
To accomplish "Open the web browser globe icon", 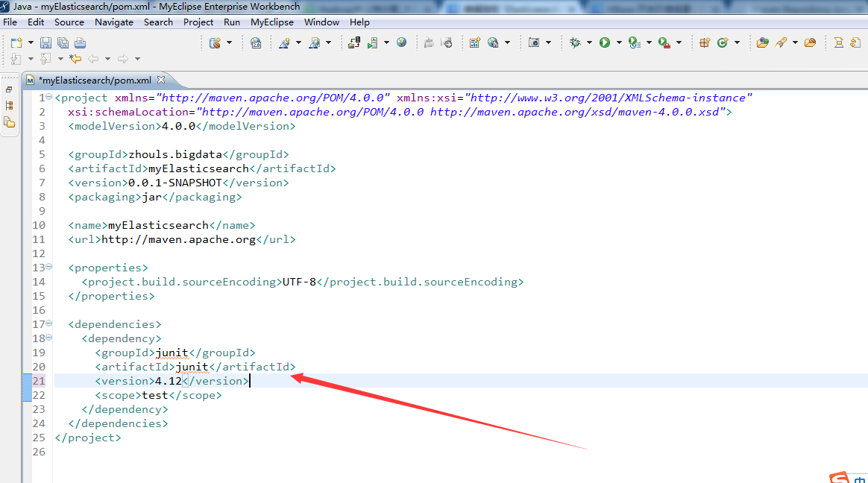I will [402, 42].
